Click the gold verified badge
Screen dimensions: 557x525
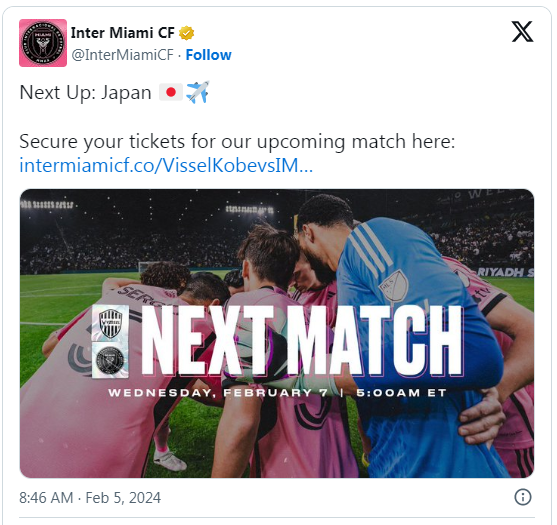[186, 33]
